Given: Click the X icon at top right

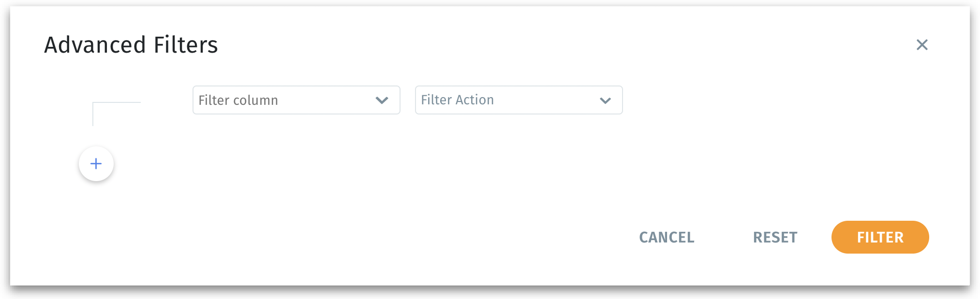Looking at the screenshot, I should click(922, 45).
